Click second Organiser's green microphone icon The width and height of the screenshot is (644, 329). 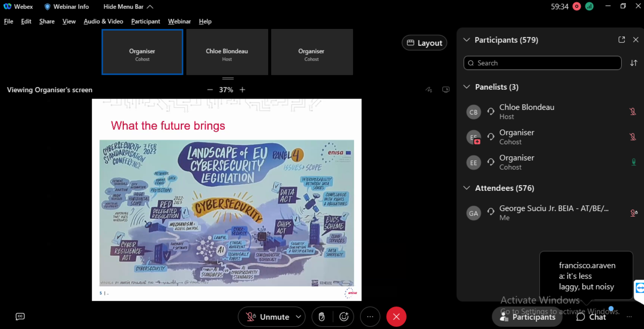(x=633, y=162)
